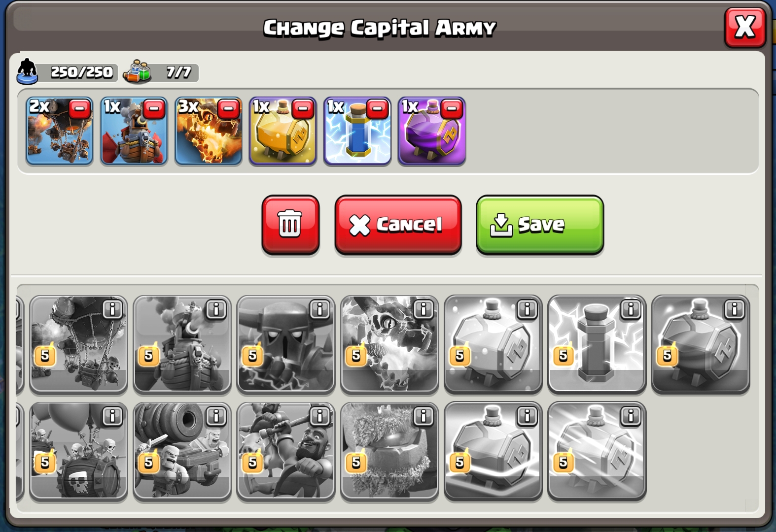776x532 pixels.
Task: Cancel the army changes
Action: (x=398, y=224)
